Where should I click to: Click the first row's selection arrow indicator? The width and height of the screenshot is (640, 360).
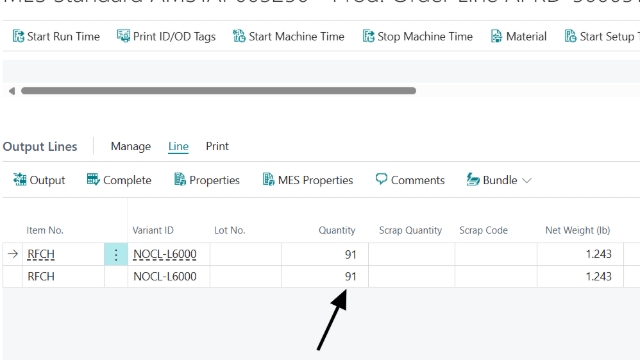point(13,254)
